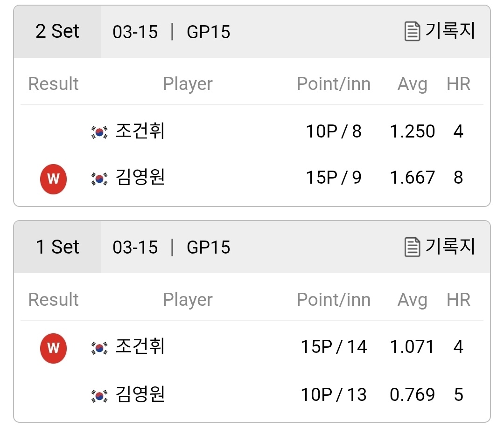Open the 1 Set 기록지 document icon
The image size is (504, 427).
point(412,247)
